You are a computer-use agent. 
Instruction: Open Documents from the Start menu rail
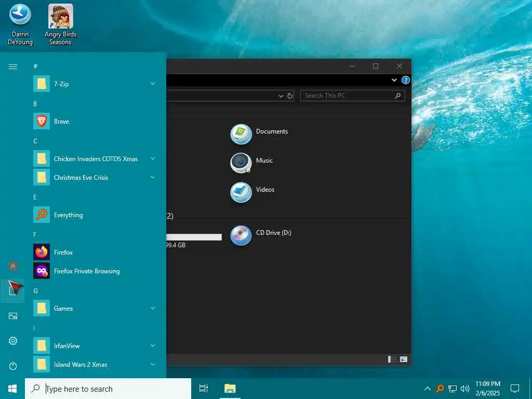12,291
